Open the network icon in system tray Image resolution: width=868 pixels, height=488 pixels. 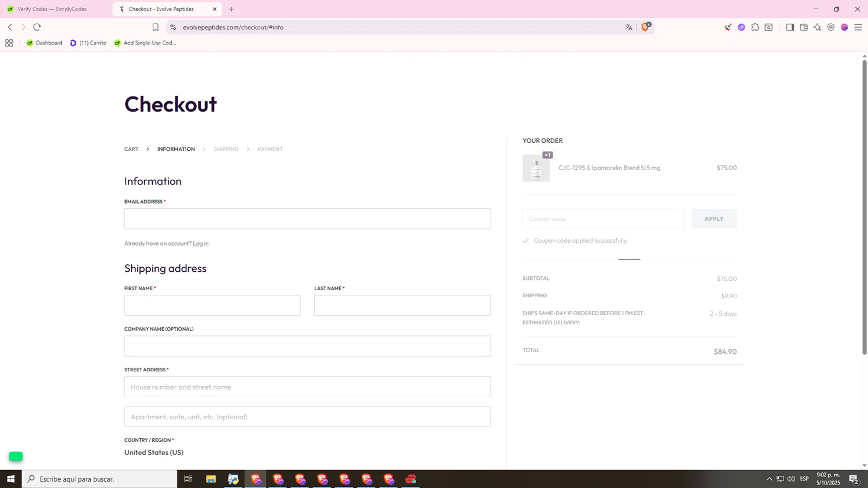point(780,479)
